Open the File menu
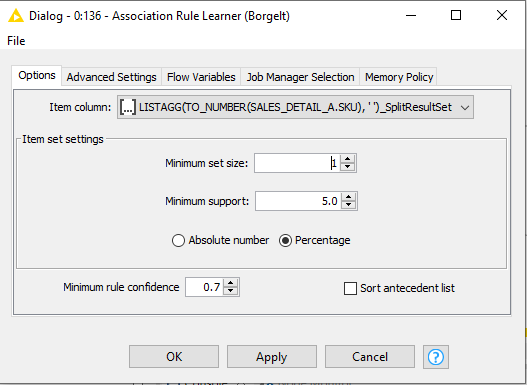Image resolution: width=527 pixels, height=385 pixels. [16, 41]
